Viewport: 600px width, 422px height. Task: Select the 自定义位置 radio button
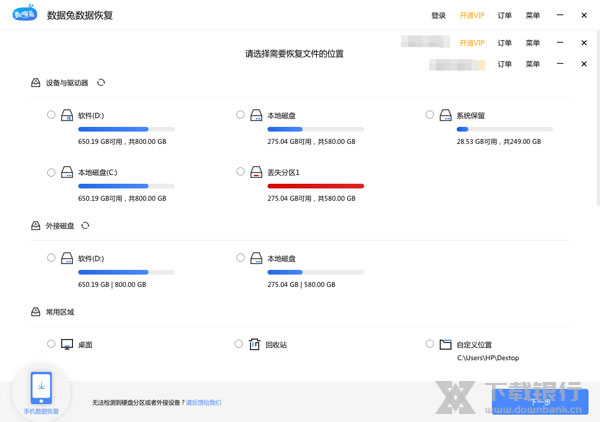pos(430,344)
